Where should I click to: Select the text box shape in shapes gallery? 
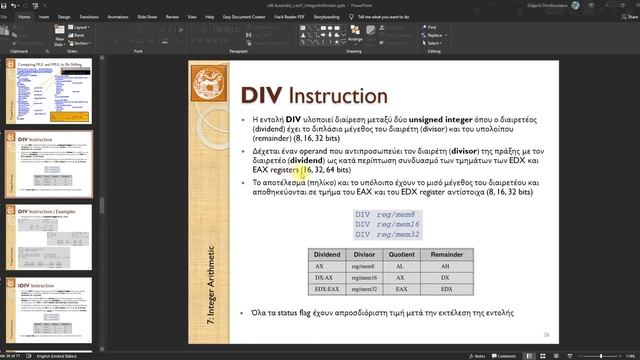(303, 28)
